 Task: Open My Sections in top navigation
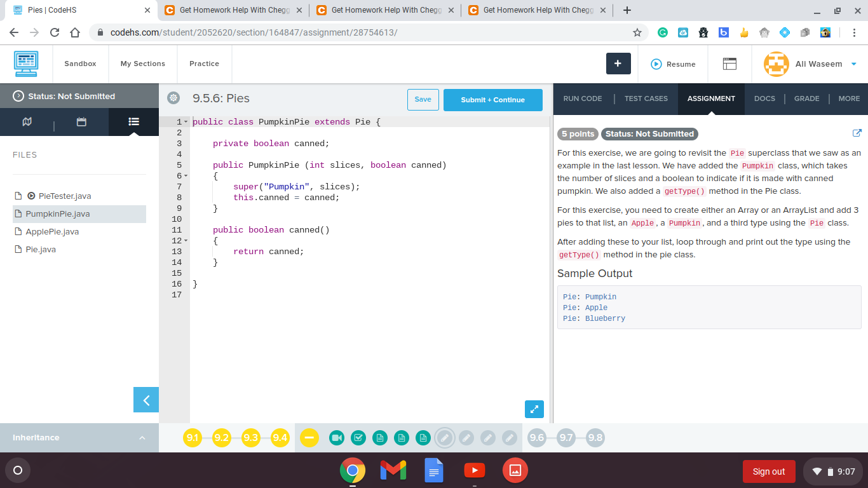(143, 64)
